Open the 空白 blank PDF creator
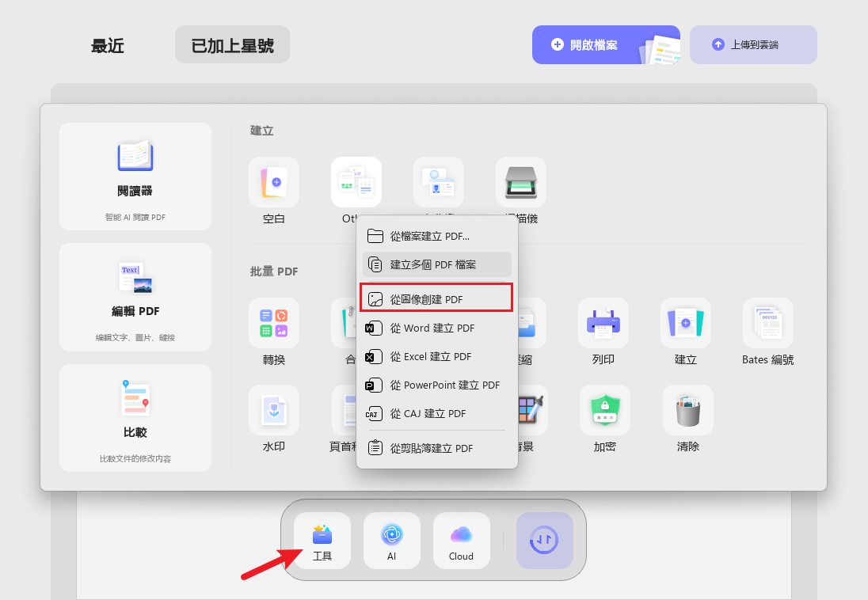The height and width of the screenshot is (600, 868). pos(274,182)
